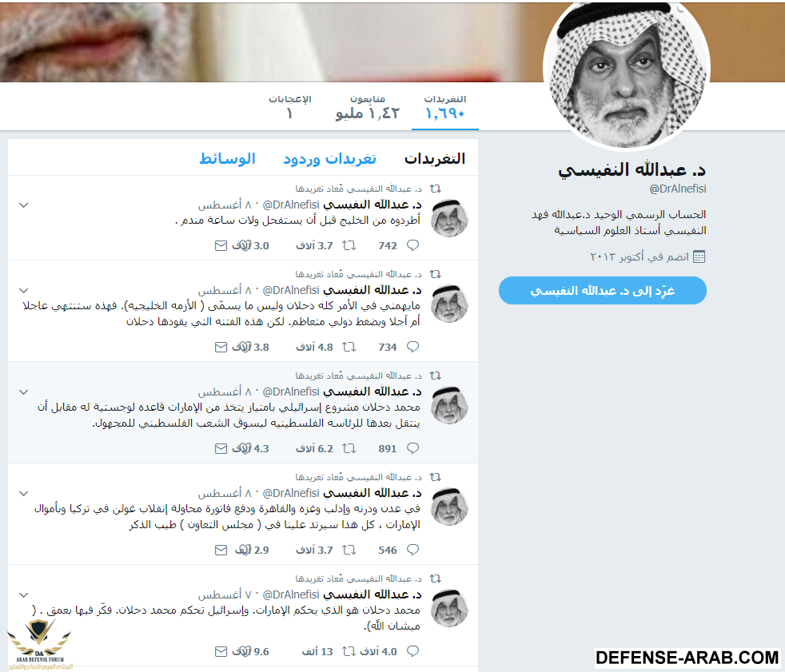Reply to the August 7 tweet
The height and width of the screenshot is (672, 785).
(412, 651)
